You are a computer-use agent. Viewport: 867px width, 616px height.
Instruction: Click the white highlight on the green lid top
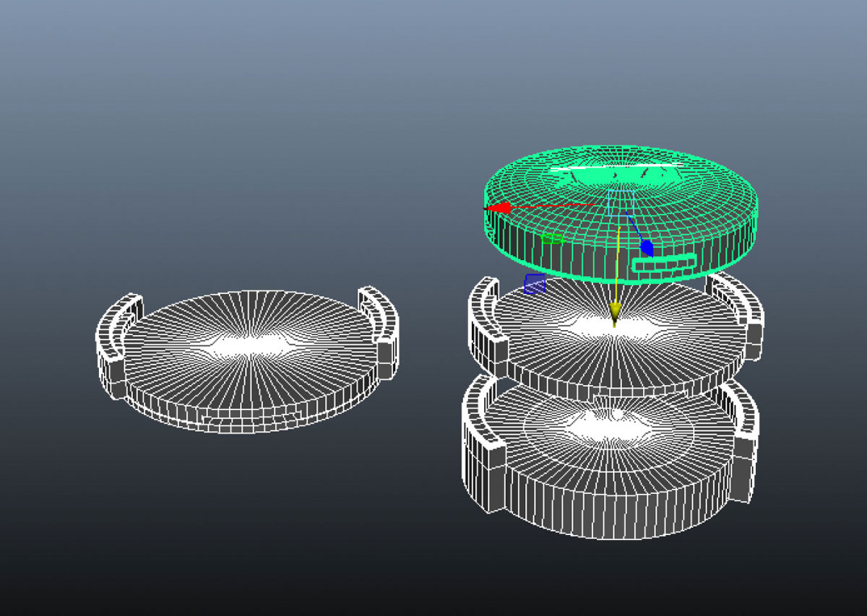[x=614, y=173]
